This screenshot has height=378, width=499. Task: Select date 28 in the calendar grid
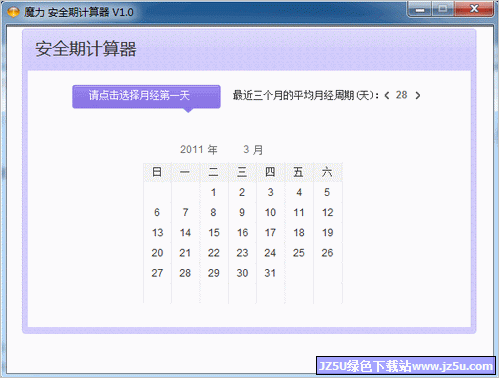tap(185, 273)
